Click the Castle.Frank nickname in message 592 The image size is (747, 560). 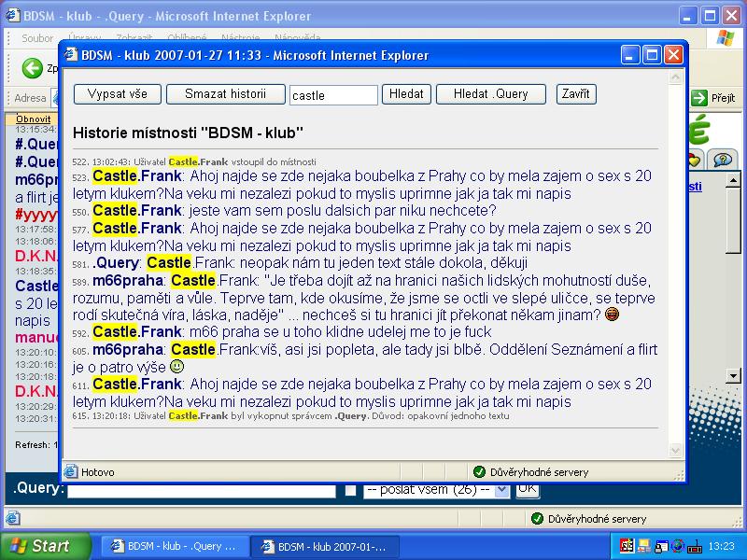pos(137,331)
